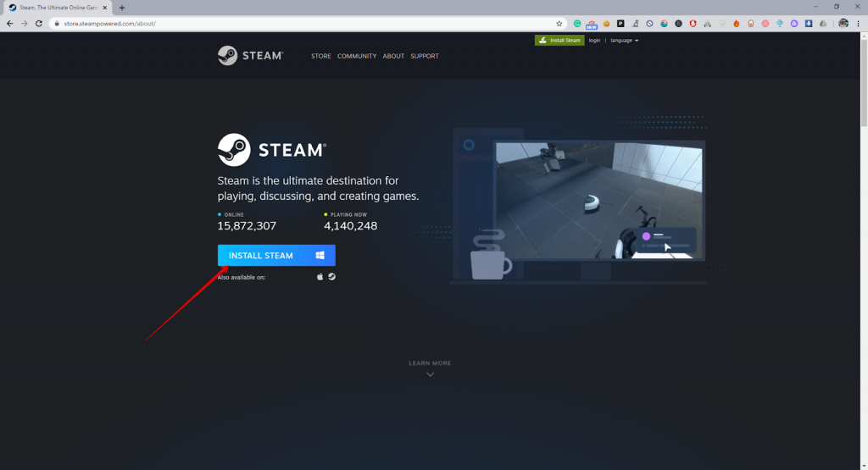The width and height of the screenshot is (868, 470).
Task: Select the Apple macOS download icon
Action: [320, 277]
